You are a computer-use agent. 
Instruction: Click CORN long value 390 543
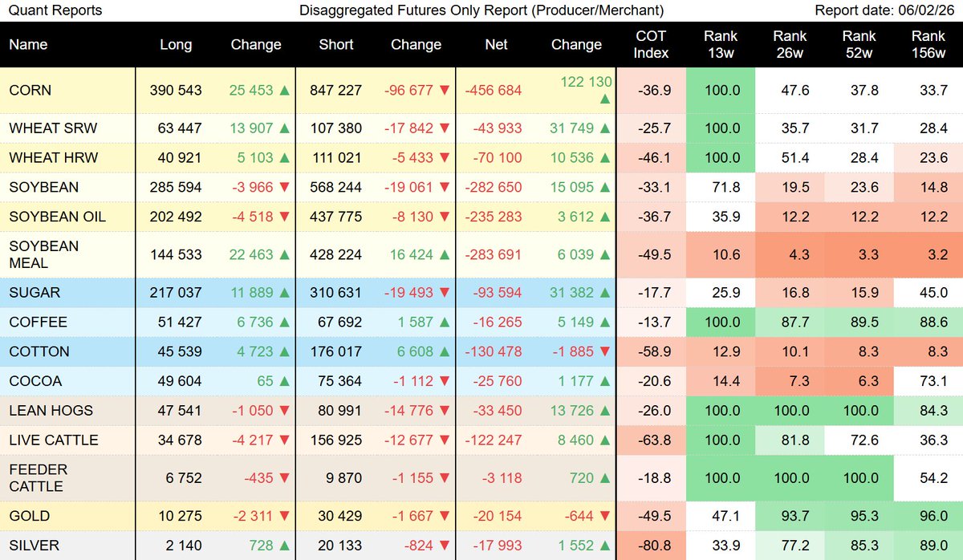coord(176,91)
